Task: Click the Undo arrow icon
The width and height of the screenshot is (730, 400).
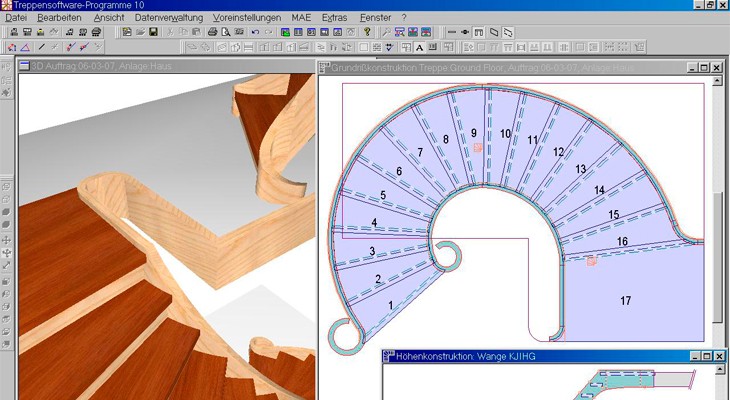Action: [x=255, y=32]
